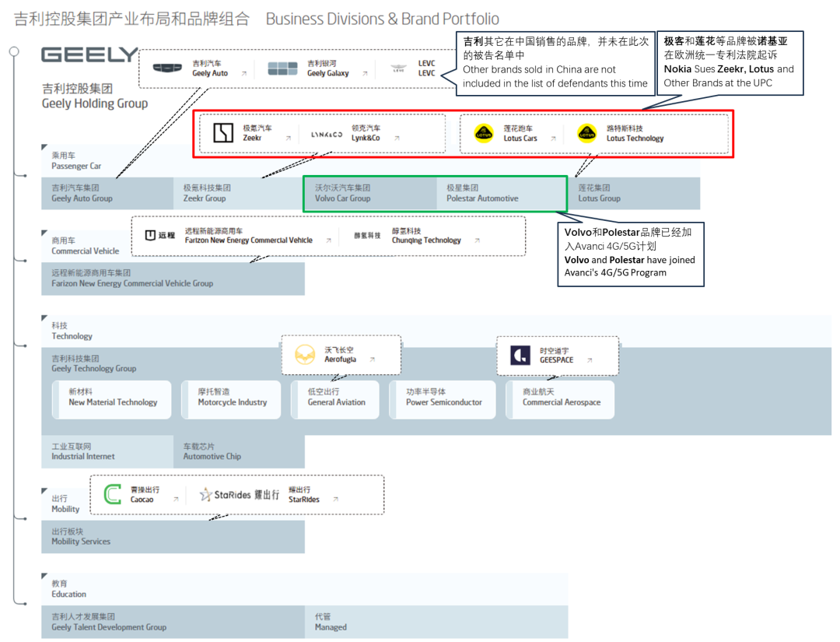Click the Commercial Vehicle section heading
Image resolution: width=840 pixels, height=642 pixels.
coord(86,246)
